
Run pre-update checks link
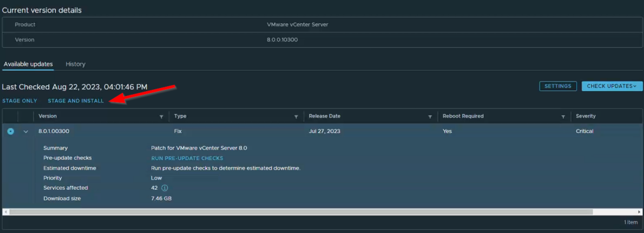pos(187,158)
